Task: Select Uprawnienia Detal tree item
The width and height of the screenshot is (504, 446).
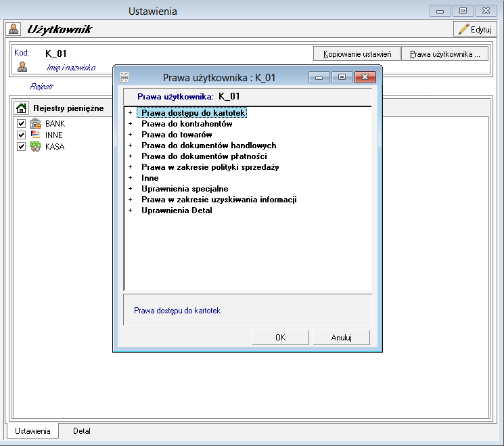Action: tap(177, 210)
